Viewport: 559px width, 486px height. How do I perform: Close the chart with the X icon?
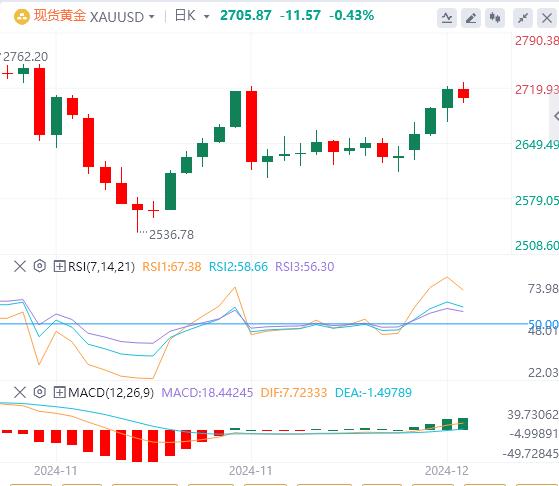tap(547, 17)
